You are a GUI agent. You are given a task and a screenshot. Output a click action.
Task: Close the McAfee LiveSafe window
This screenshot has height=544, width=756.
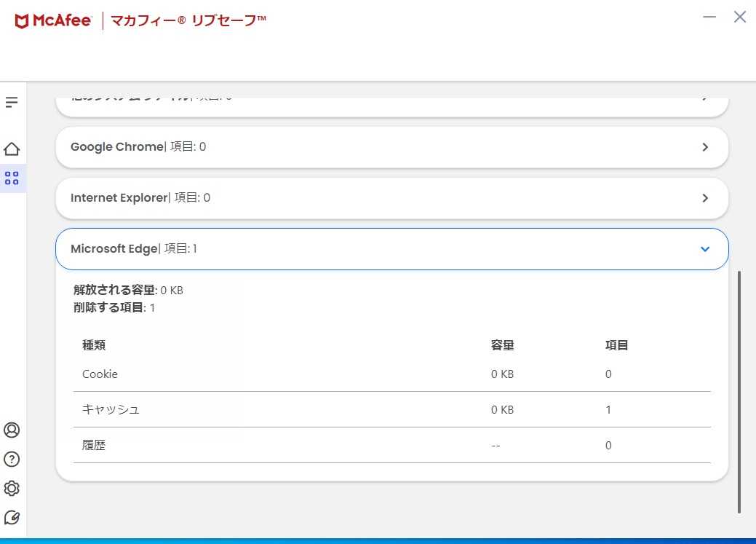[x=740, y=17]
